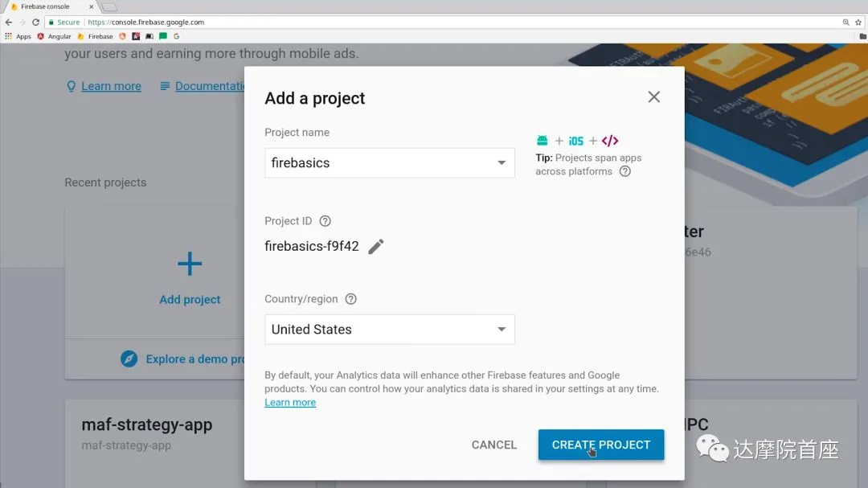Screen dimensions: 868x488
Task: Open help icon beside platforms tip
Action: (625, 171)
